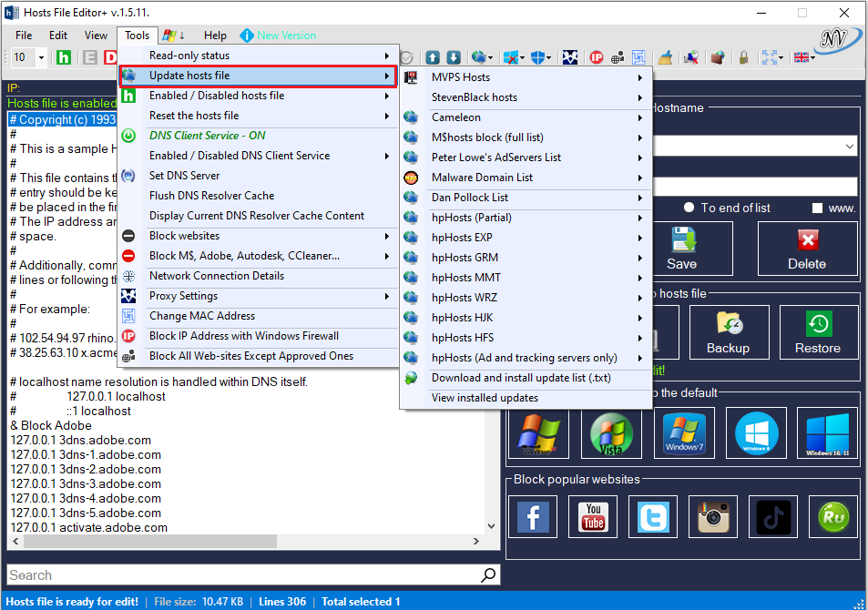Choose 'StevenBlack hosts' in the submenu

point(526,97)
